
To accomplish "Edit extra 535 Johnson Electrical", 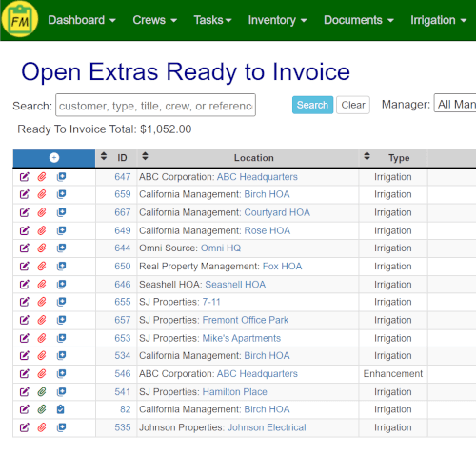I will tap(25, 427).
